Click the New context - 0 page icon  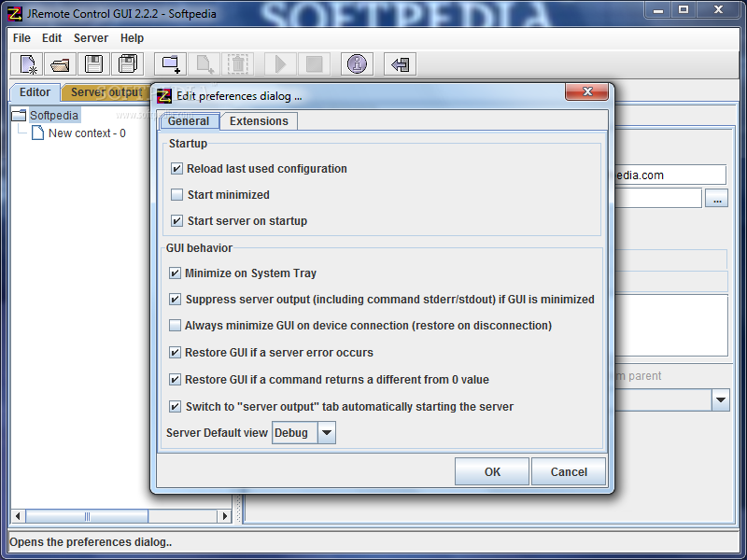(x=37, y=133)
